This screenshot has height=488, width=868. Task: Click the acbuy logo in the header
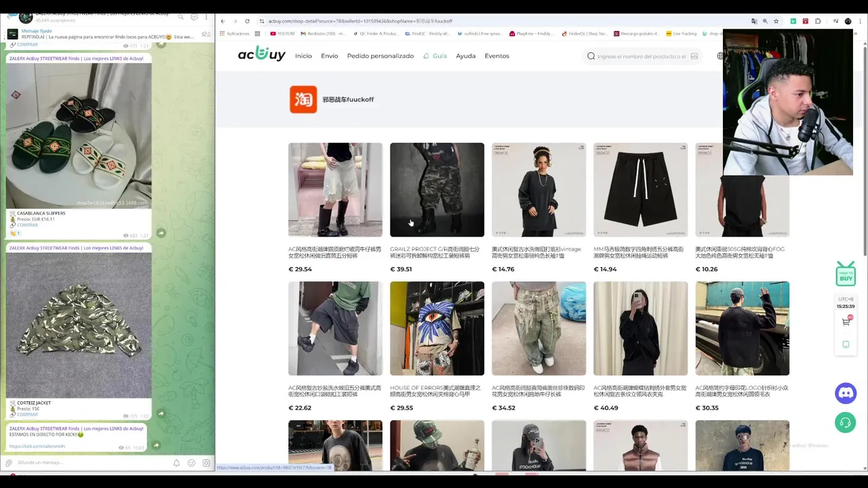[x=262, y=55]
